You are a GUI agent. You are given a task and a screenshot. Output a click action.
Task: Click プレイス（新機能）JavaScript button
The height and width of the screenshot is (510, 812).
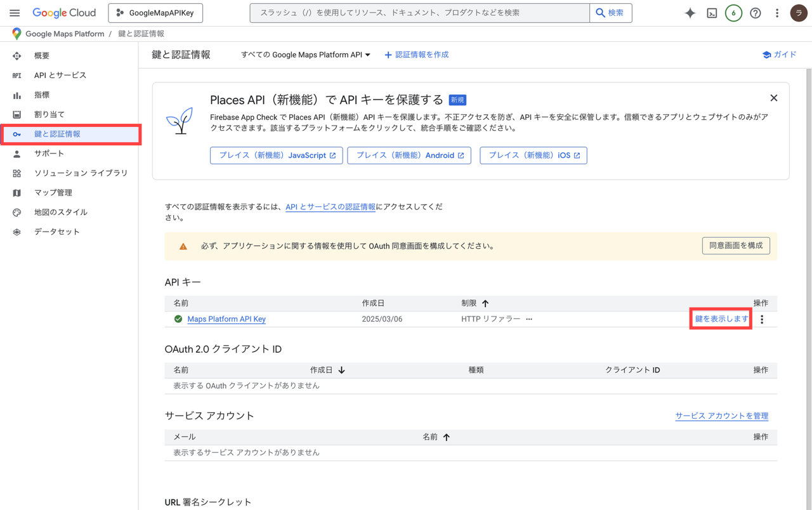(x=277, y=155)
